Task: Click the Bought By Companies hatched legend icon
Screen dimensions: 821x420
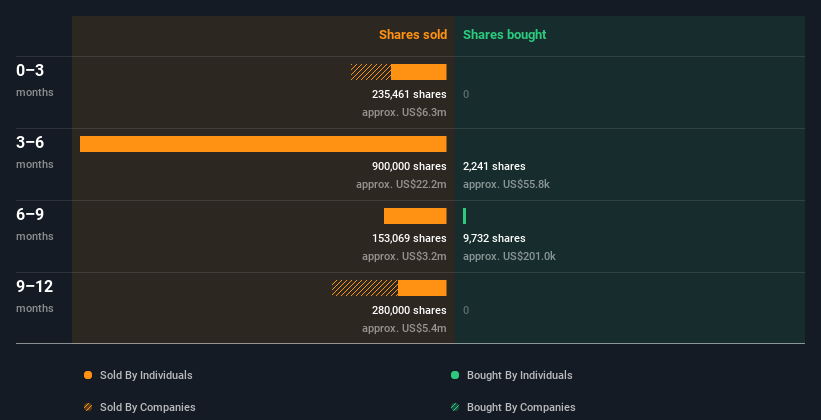Action: pos(455,407)
